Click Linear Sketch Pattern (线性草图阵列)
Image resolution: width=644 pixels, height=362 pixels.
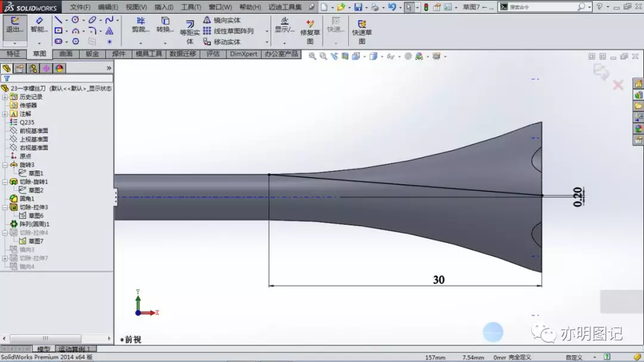[x=228, y=31]
